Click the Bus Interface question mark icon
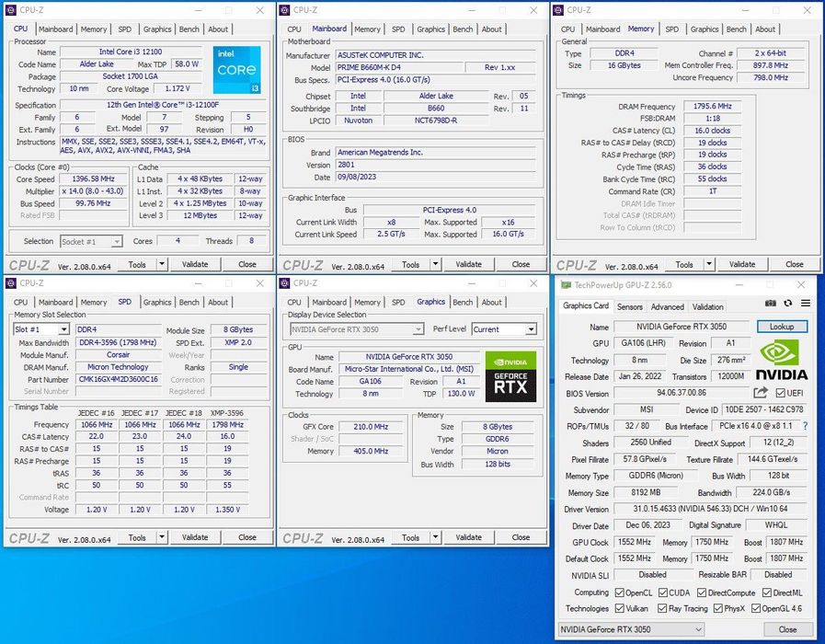 click(x=805, y=426)
